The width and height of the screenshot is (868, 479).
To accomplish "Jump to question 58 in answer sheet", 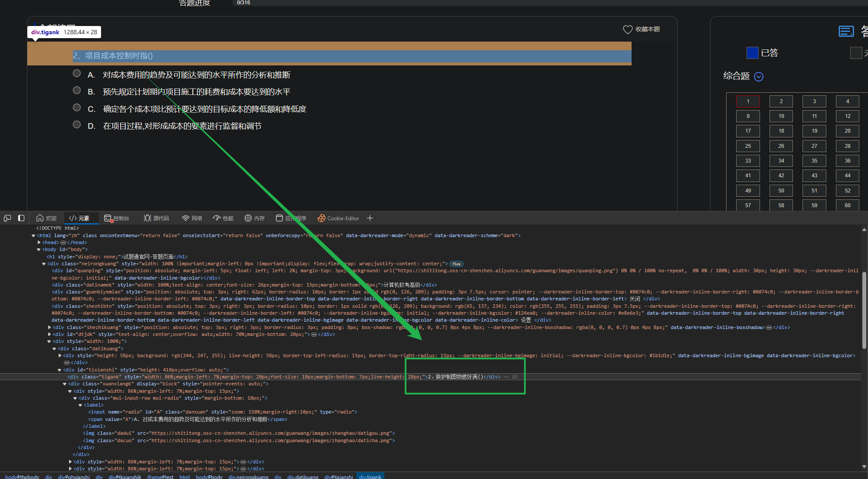I will pyautogui.click(x=781, y=205).
